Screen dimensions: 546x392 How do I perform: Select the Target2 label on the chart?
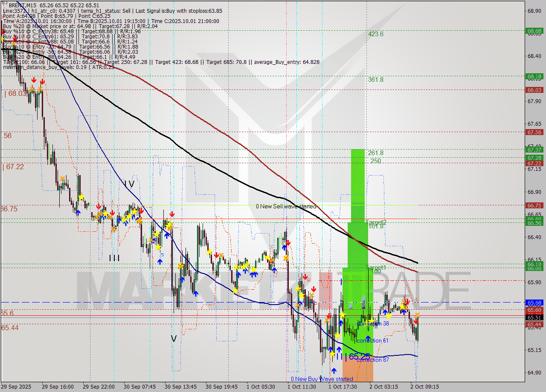tap(376, 222)
